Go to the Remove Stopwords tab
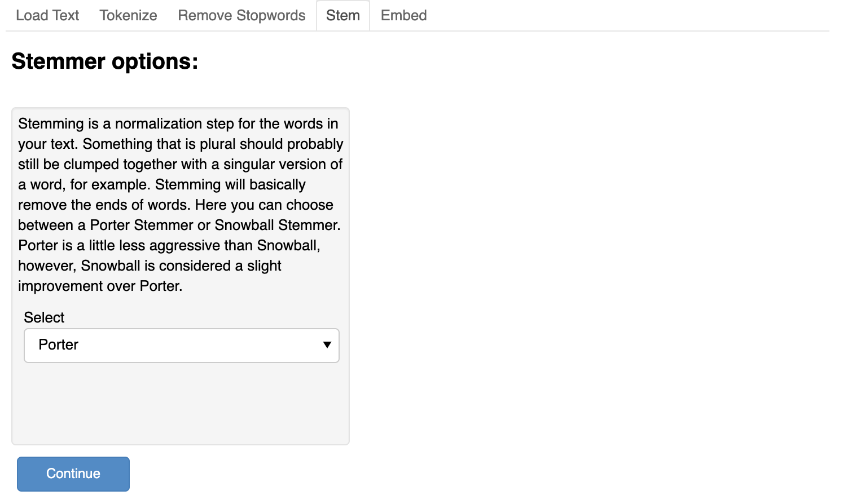 241,16
